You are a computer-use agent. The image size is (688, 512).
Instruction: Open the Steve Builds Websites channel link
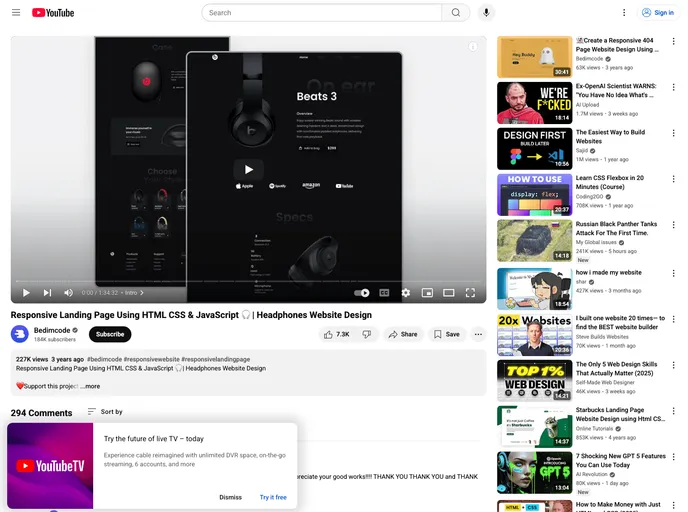click(x=602, y=337)
